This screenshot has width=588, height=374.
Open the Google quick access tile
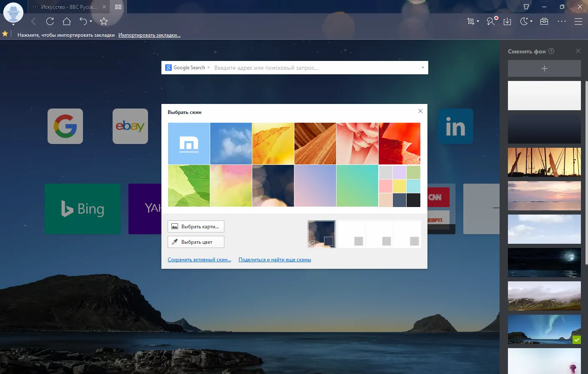[65, 126]
